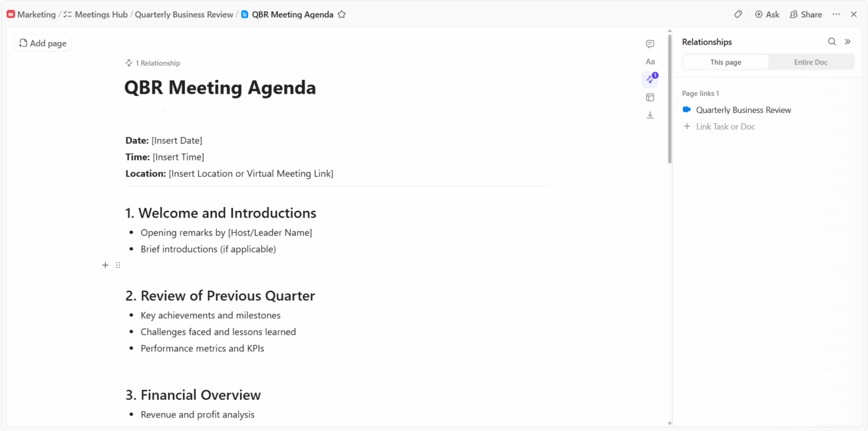Open sharing with the Share button
This screenshot has height=431, width=868.
805,14
